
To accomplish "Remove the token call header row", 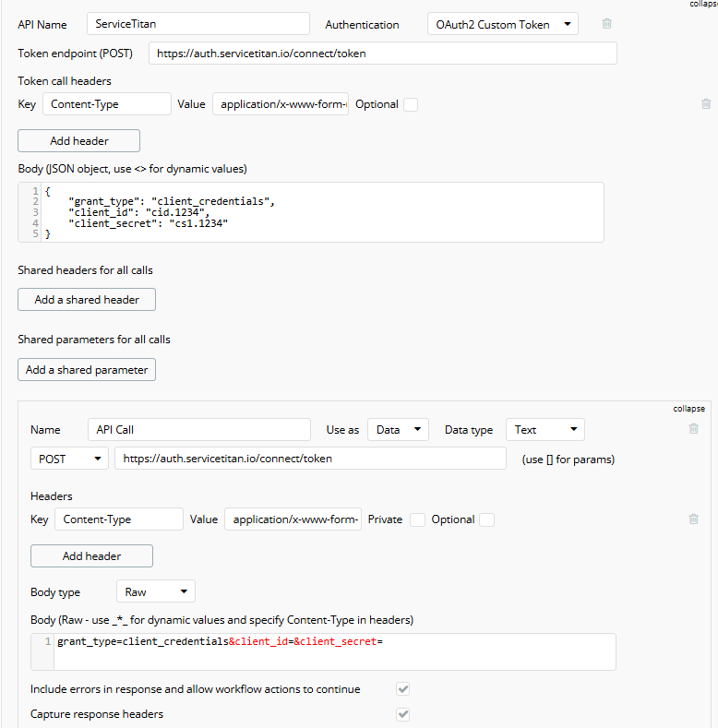I will point(706,104).
